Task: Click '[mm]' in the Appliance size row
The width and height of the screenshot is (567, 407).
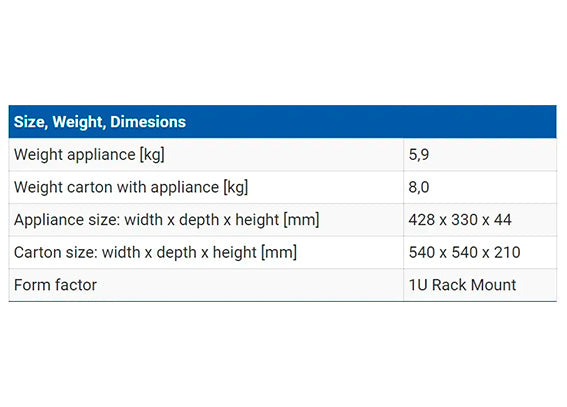Action: [301, 220]
